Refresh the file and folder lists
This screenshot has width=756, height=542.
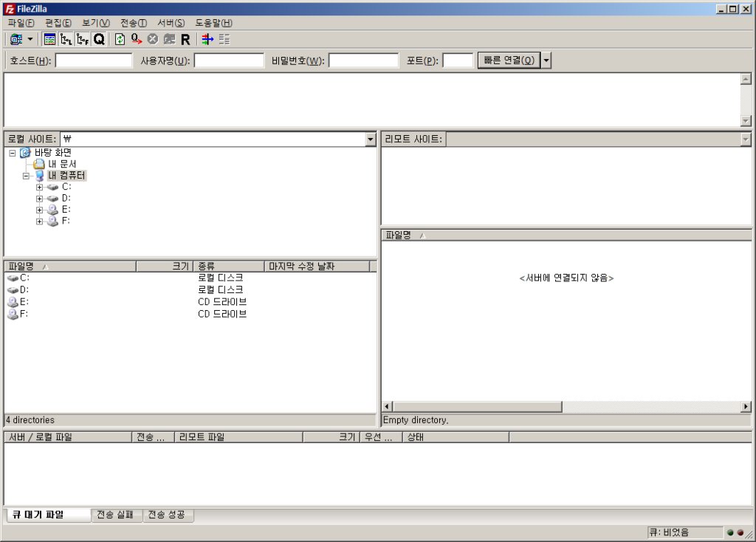click(120, 39)
